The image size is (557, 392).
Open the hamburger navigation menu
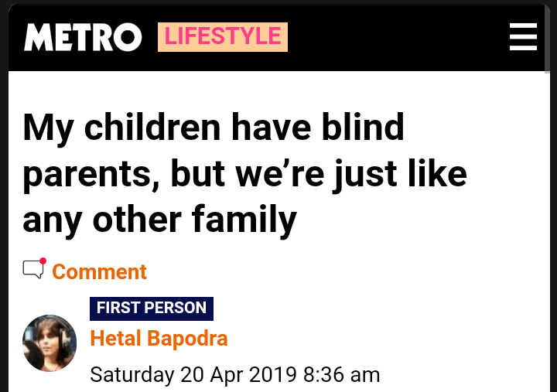[523, 37]
